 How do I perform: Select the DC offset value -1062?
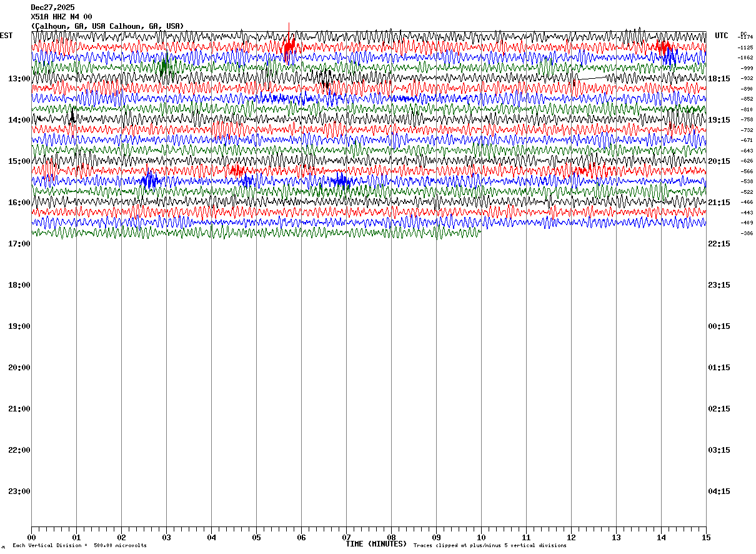746,58
